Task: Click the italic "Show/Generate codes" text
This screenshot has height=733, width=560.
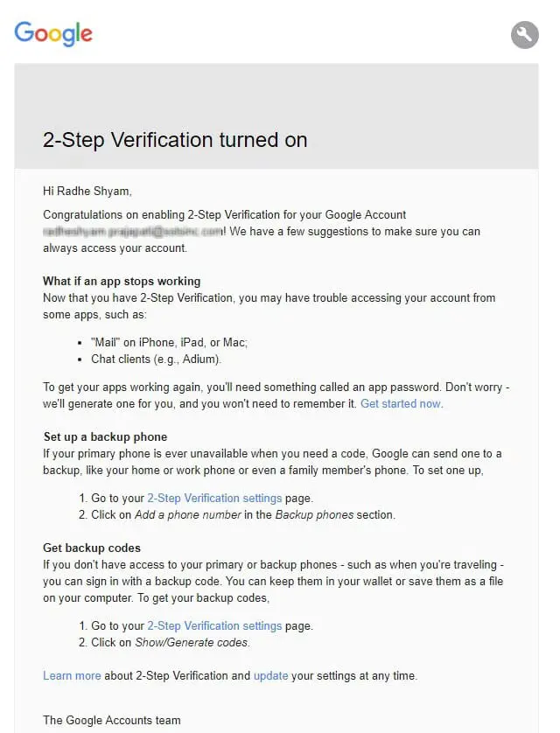Action: [192, 642]
